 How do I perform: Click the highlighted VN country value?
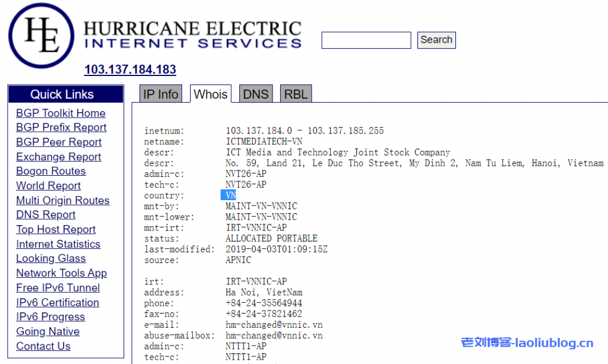point(230,195)
